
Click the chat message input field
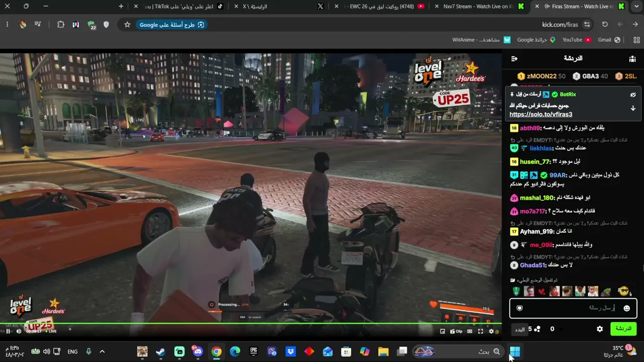tap(573, 308)
